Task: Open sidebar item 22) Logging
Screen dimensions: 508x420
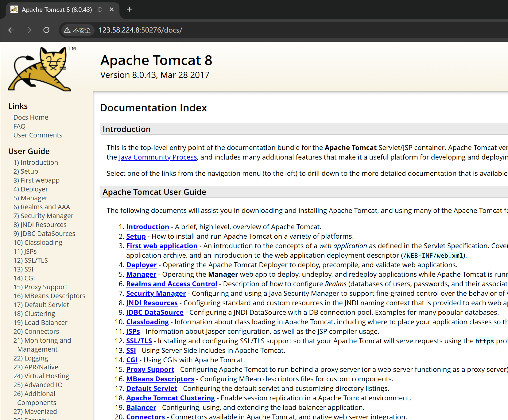Action: (x=31, y=358)
